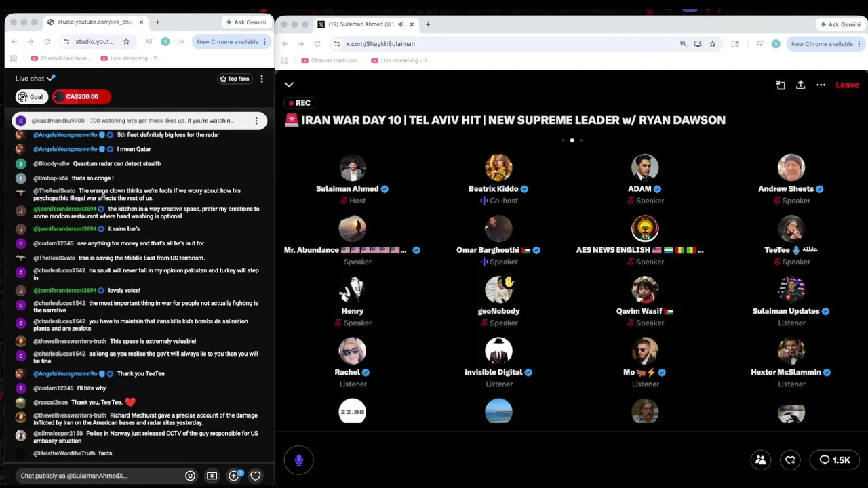Open pinned message three-dot menu

point(256,121)
